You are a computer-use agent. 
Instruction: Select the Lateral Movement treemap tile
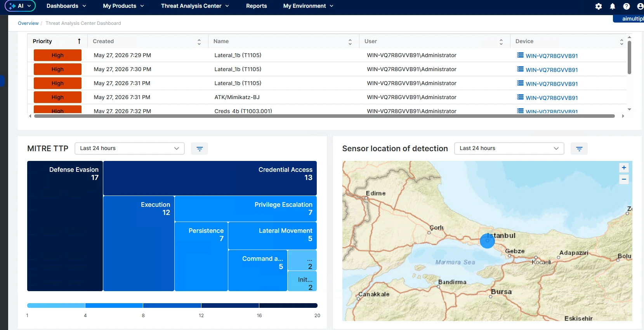point(273,236)
